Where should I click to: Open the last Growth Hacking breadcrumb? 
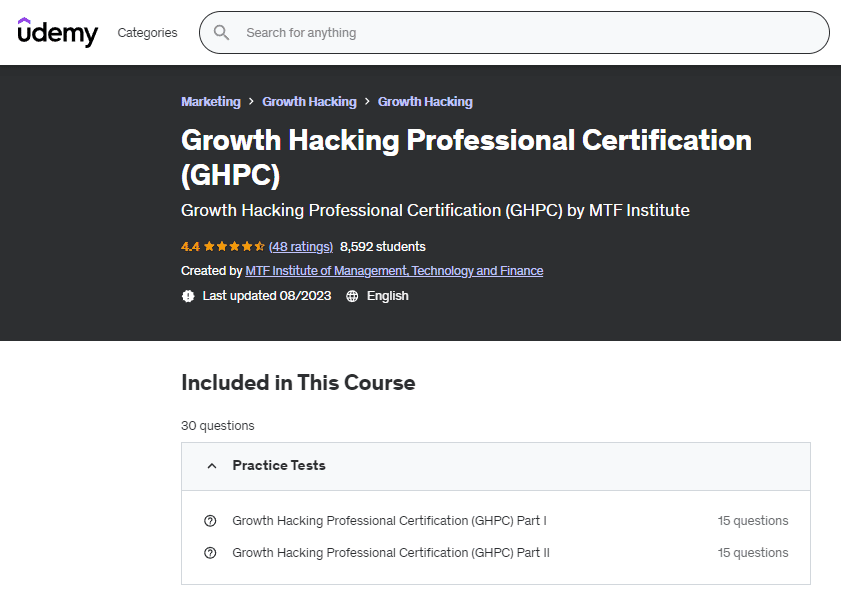[425, 102]
